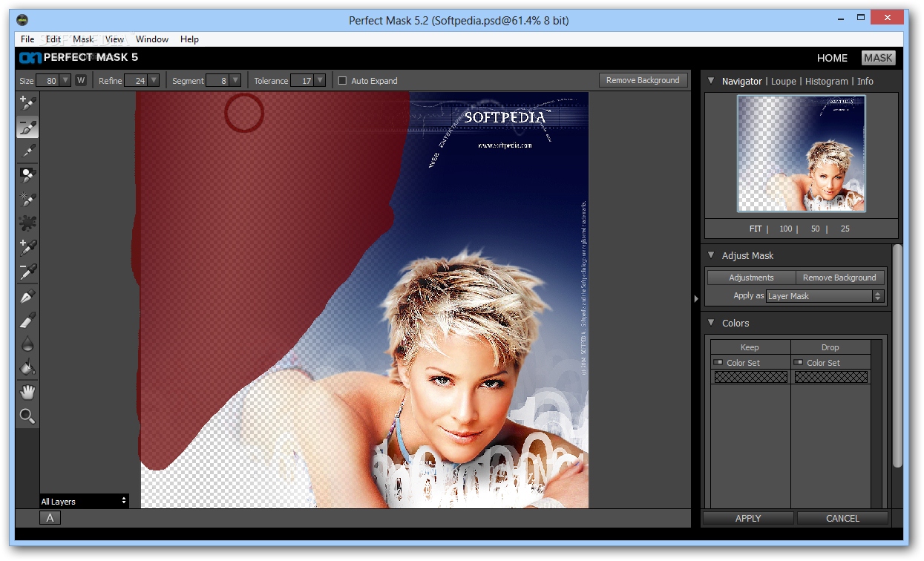Click the Keep color swatch strip

pos(750,377)
